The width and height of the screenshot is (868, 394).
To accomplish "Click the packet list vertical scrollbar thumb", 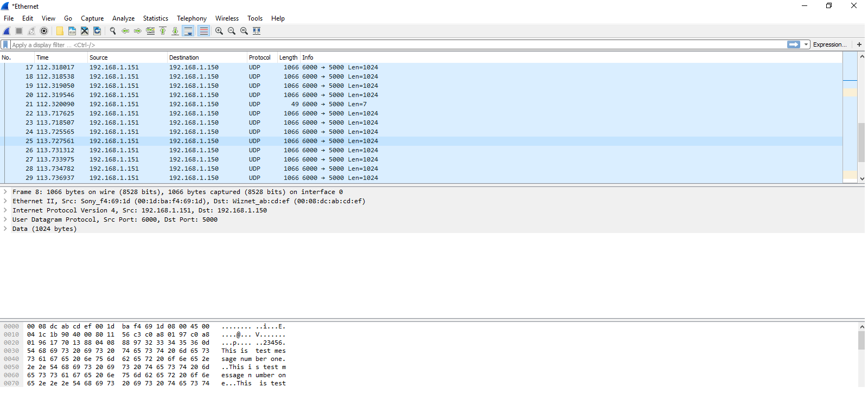I will tap(861, 143).
